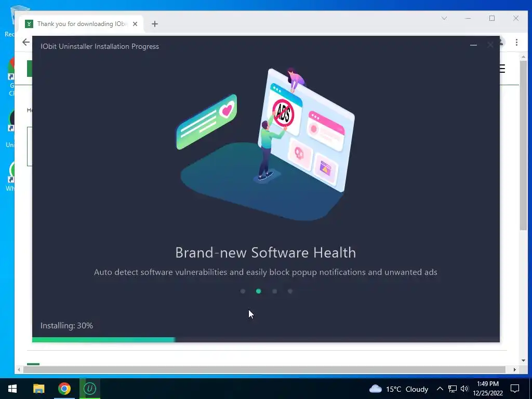This screenshot has height=399, width=532.
Task: Open IObit Uninstaller taskbar icon
Action: [90, 389]
